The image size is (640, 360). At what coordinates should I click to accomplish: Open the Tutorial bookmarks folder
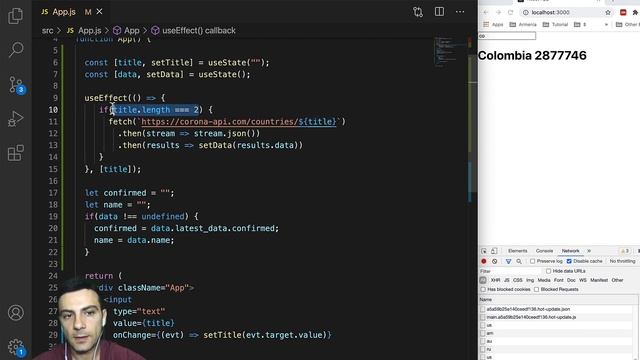pyautogui.click(x=556, y=24)
